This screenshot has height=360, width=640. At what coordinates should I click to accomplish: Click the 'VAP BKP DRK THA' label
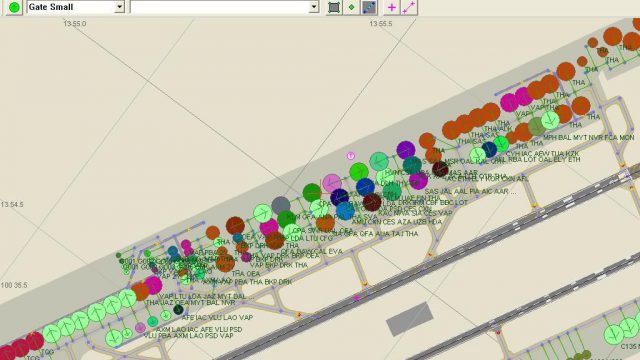tap(279, 265)
